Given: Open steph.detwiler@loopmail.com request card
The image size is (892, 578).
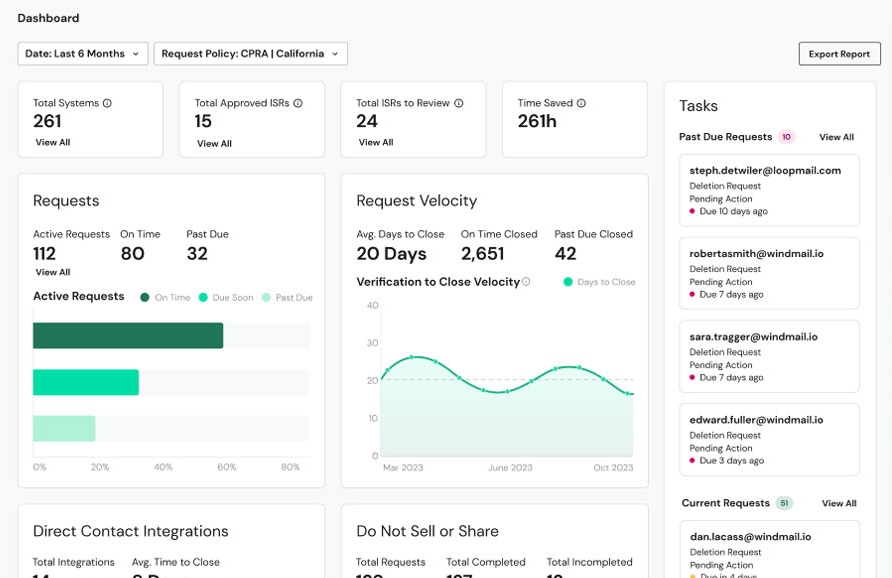Looking at the screenshot, I should pyautogui.click(x=769, y=190).
